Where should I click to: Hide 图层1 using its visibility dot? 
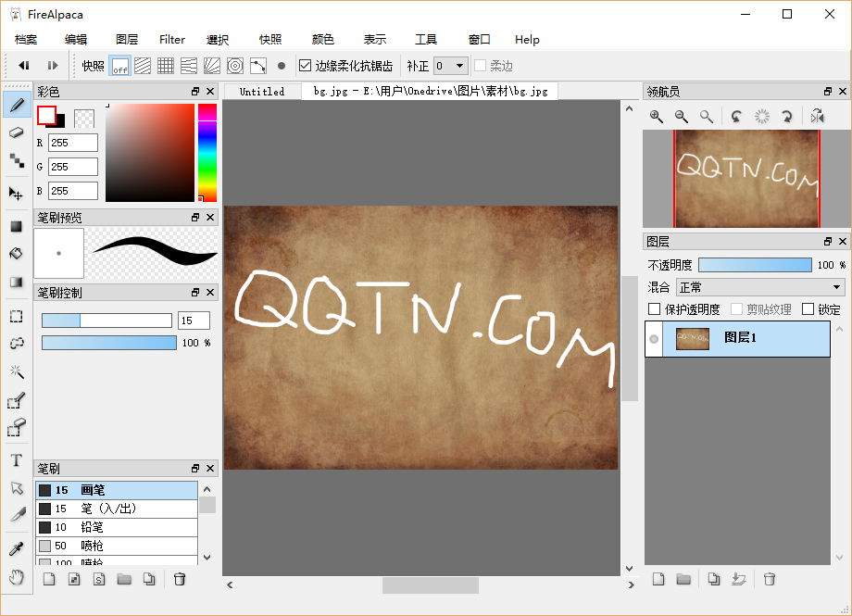[x=654, y=339]
